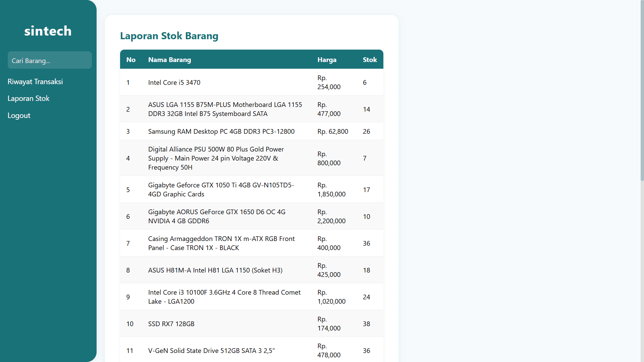The height and width of the screenshot is (362, 644).
Task: Click the Stok column header
Action: pos(370,60)
